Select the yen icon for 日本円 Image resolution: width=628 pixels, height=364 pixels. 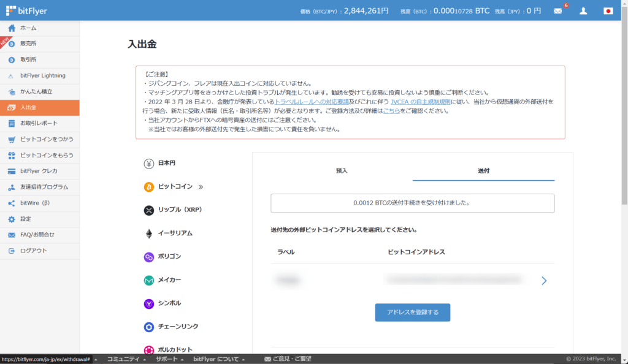coord(148,164)
